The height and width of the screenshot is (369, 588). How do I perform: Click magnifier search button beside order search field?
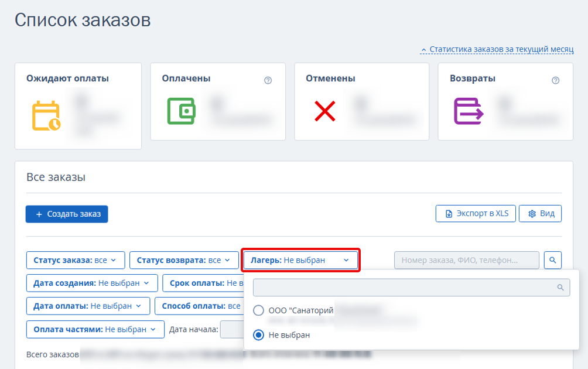553,260
